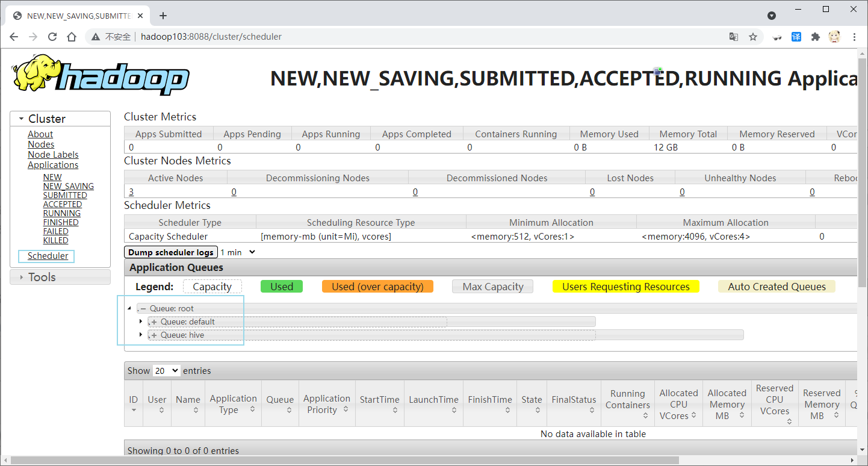Open Chrome three-dot menu
The height and width of the screenshot is (466, 868).
[854, 37]
